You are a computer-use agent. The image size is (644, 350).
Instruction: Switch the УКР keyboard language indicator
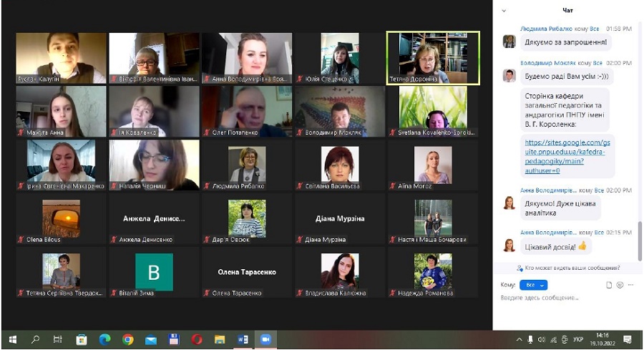coord(578,339)
